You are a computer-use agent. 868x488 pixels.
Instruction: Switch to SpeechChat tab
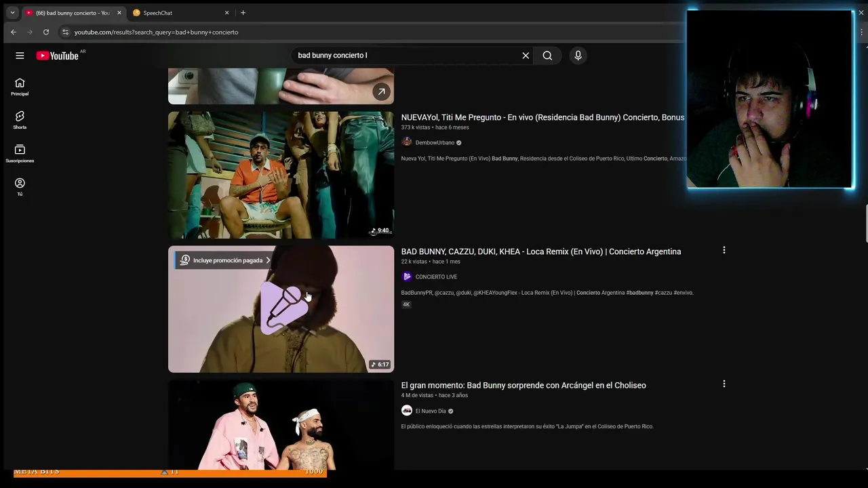[180, 13]
